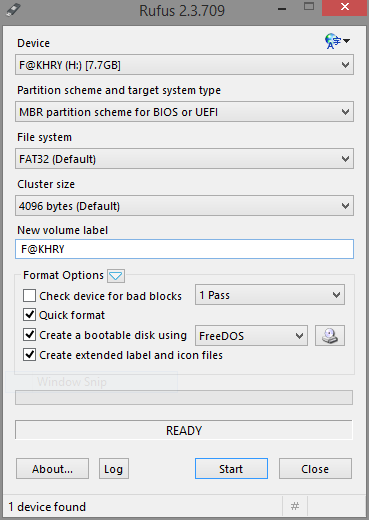Uncheck the Quick format checkbox

pos(29,315)
